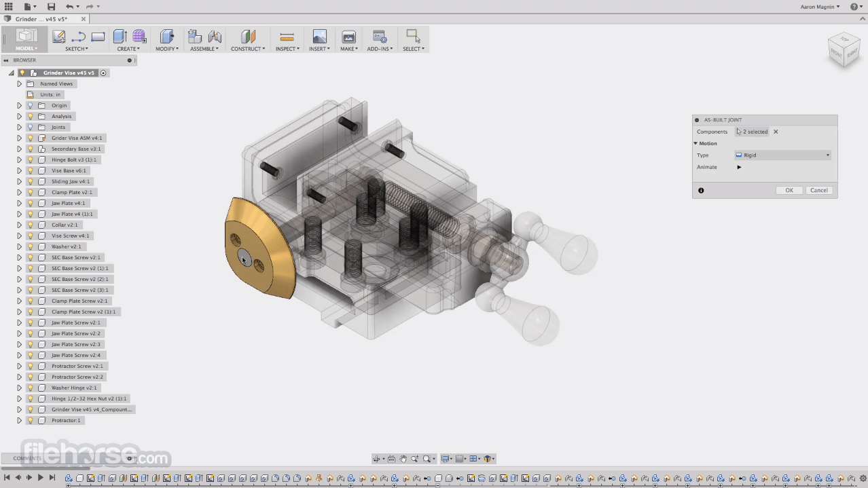Click the 3D Print Make icon
868x488 pixels.
click(x=348, y=37)
